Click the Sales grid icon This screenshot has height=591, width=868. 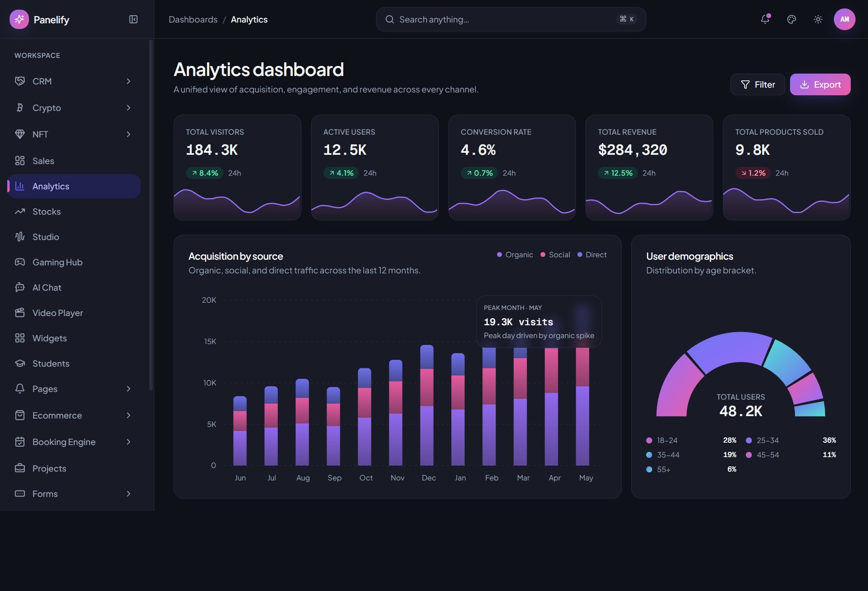pyautogui.click(x=20, y=161)
